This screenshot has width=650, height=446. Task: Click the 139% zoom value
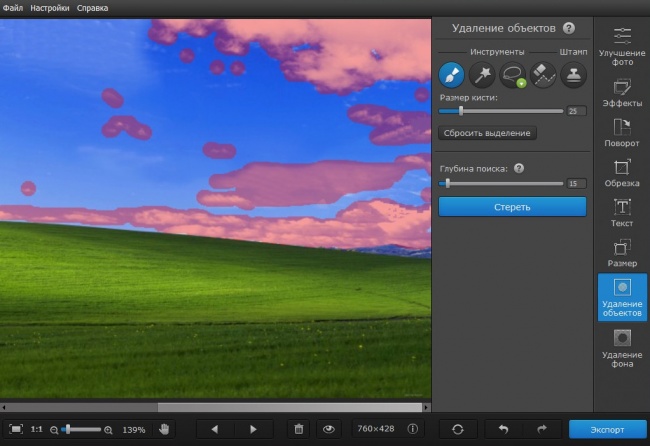click(133, 430)
